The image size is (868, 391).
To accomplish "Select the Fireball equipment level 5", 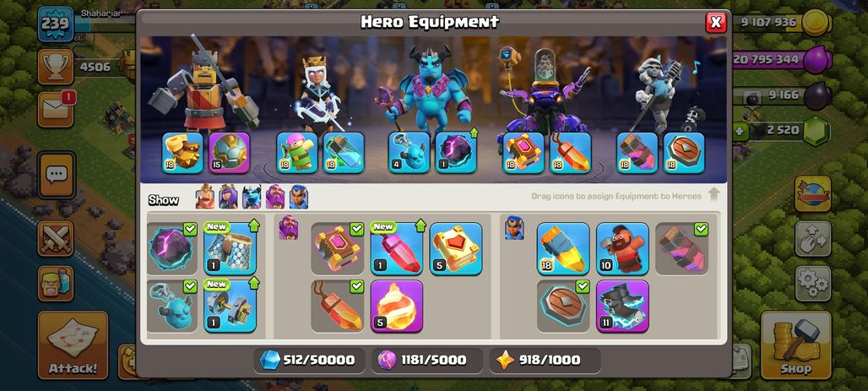I will click(x=396, y=307).
